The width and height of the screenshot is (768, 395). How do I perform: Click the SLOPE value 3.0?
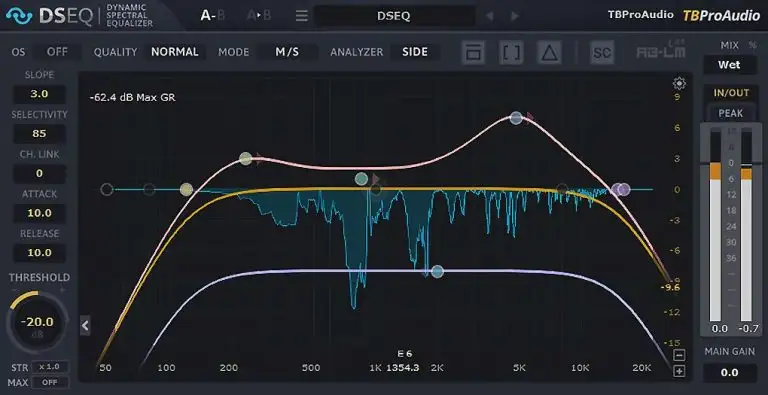[x=39, y=94]
